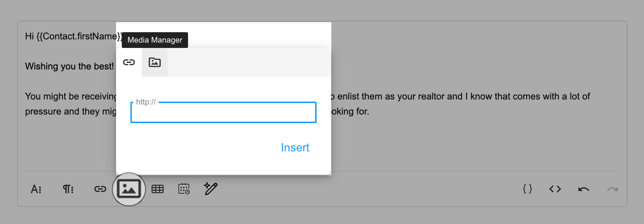Select the insert link icon in bottom toolbar
This screenshot has height=224, width=644.
100,189
